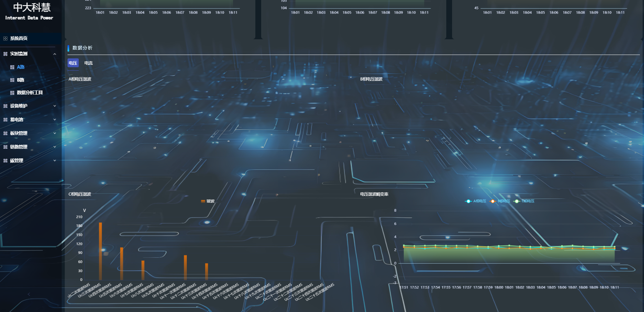
Task: Toggle C相电压 legend series
Action: click(x=524, y=201)
